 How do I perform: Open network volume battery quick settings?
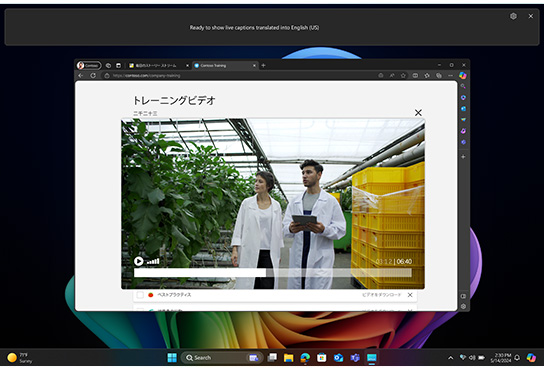click(472, 358)
